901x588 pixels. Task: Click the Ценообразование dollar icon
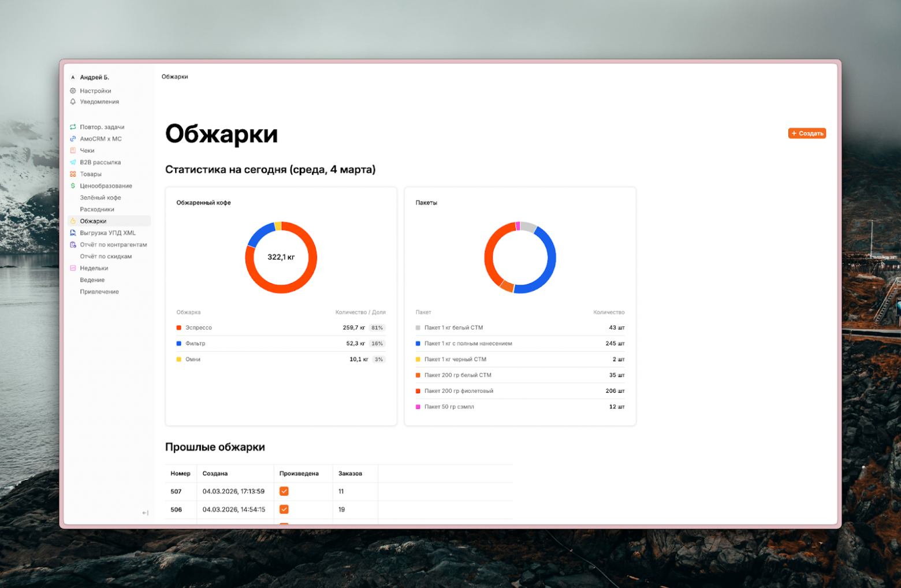[73, 186]
